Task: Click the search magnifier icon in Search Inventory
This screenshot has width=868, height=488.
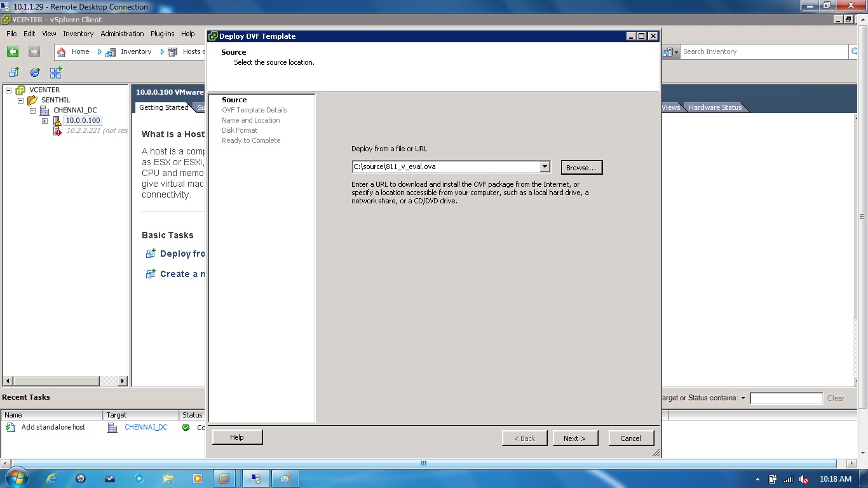Action: (x=853, y=51)
